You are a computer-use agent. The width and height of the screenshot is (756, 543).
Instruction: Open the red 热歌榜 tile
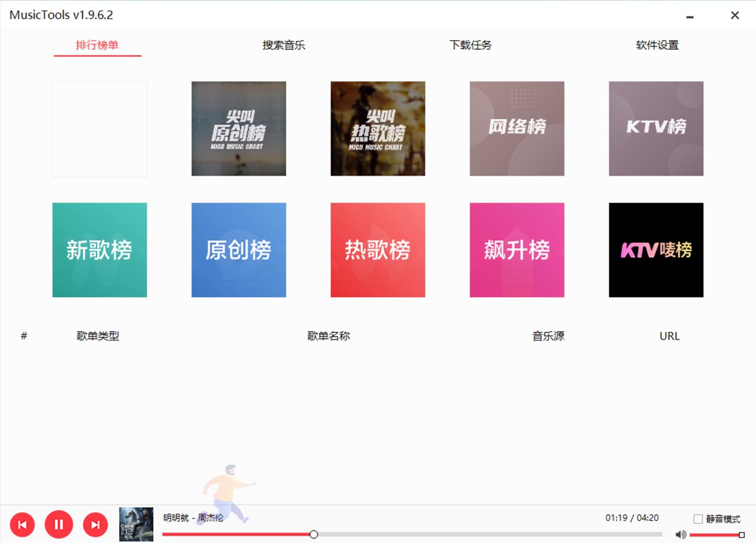click(x=378, y=250)
